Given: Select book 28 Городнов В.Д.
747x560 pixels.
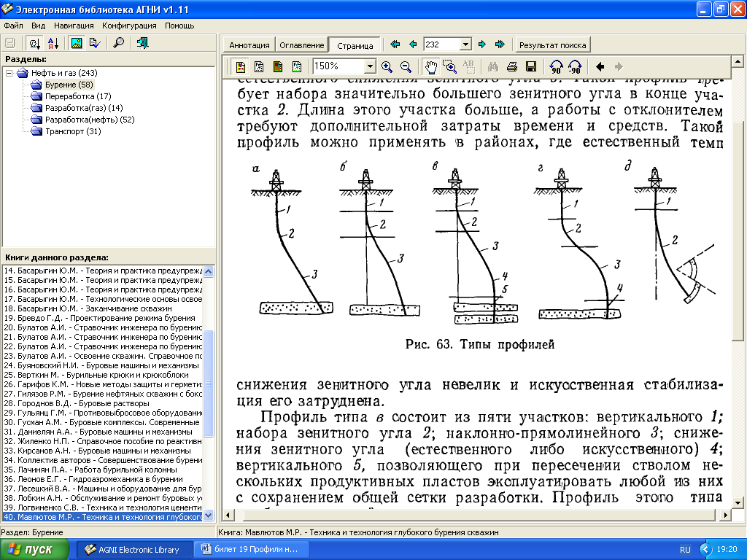Looking at the screenshot, I should 103,402.
